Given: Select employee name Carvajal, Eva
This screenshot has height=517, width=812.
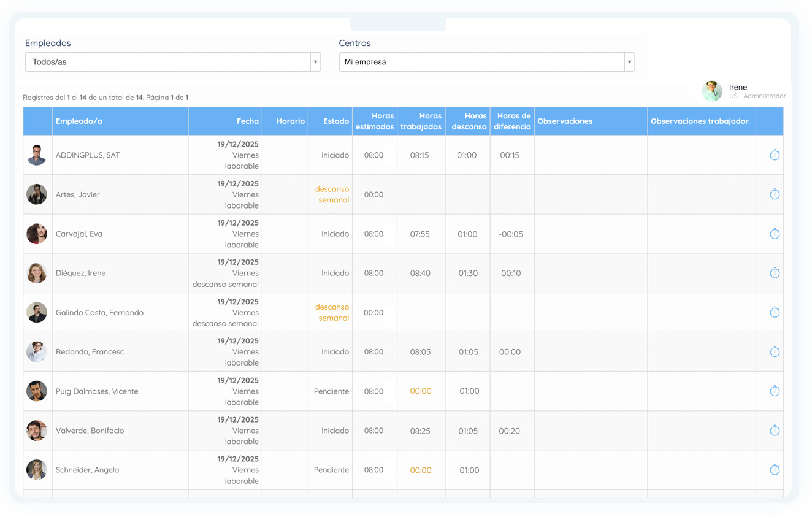Looking at the screenshot, I should (79, 234).
